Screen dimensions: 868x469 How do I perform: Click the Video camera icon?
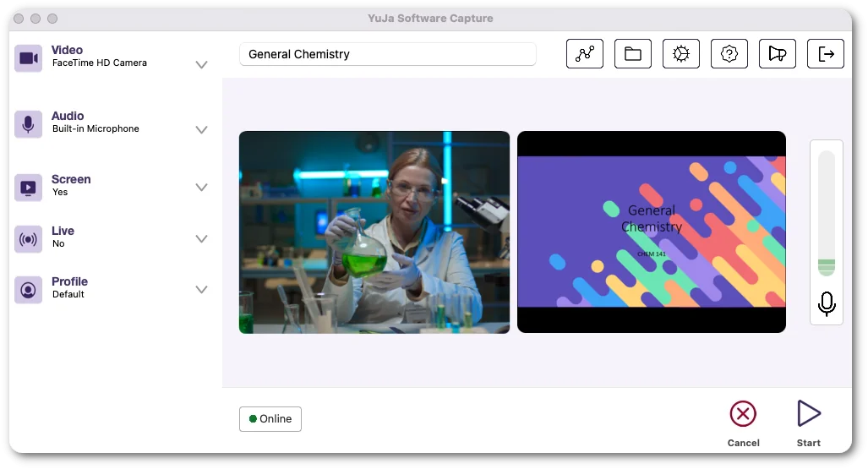[28, 58]
